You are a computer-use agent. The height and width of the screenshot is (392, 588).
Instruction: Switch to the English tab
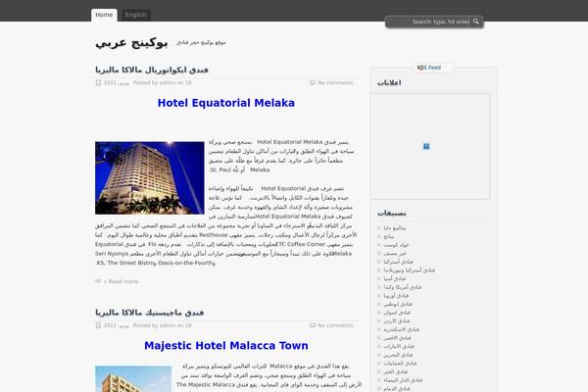click(136, 15)
